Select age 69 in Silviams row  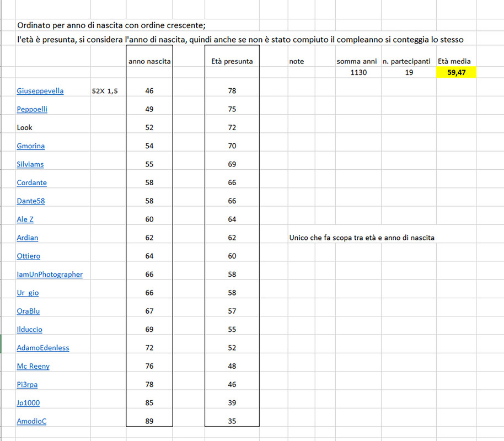(x=232, y=164)
